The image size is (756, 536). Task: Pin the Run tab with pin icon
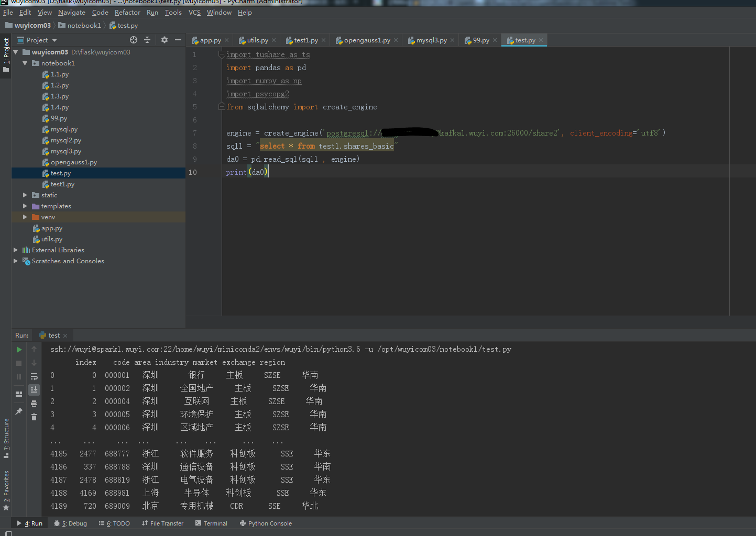tap(19, 411)
